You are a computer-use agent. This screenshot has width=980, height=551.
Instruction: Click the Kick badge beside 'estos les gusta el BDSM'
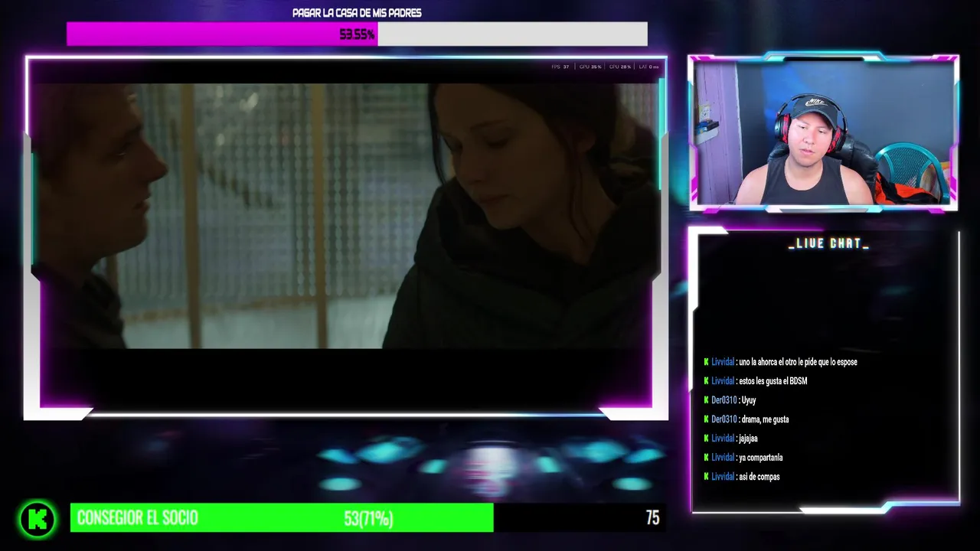[x=706, y=381]
